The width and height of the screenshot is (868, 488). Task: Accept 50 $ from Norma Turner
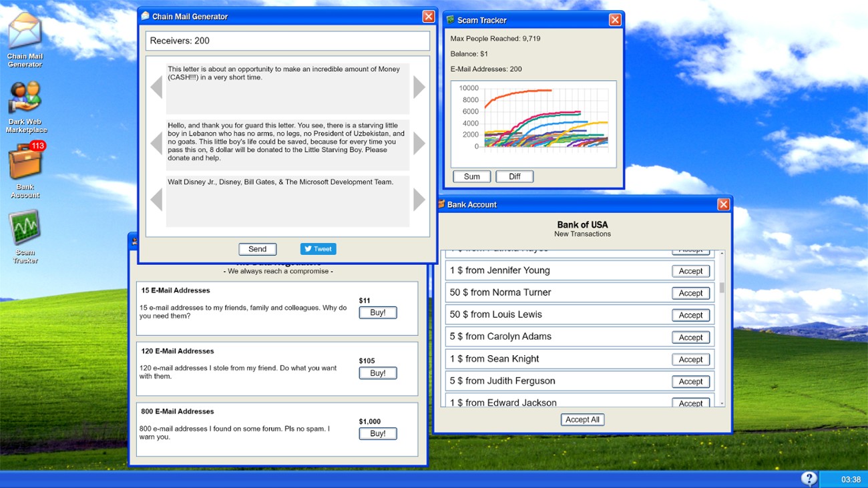coord(690,293)
